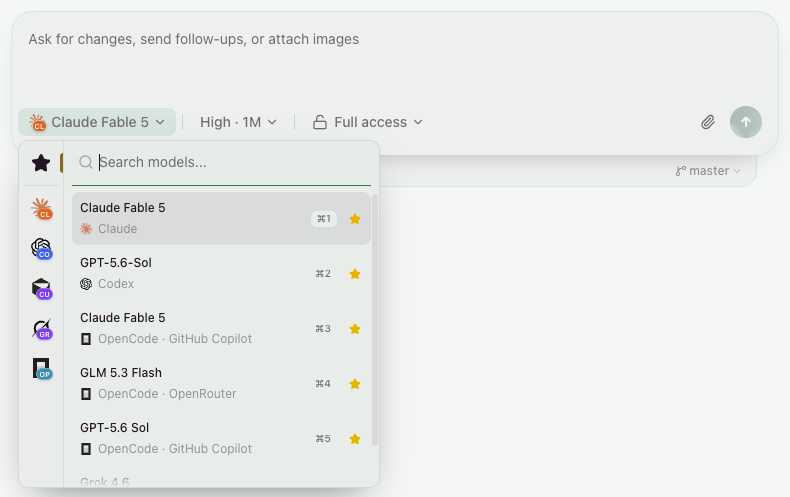The height and width of the screenshot is (497, 790).
Task: Click the model list scrollbar
Action: point(374,320)
